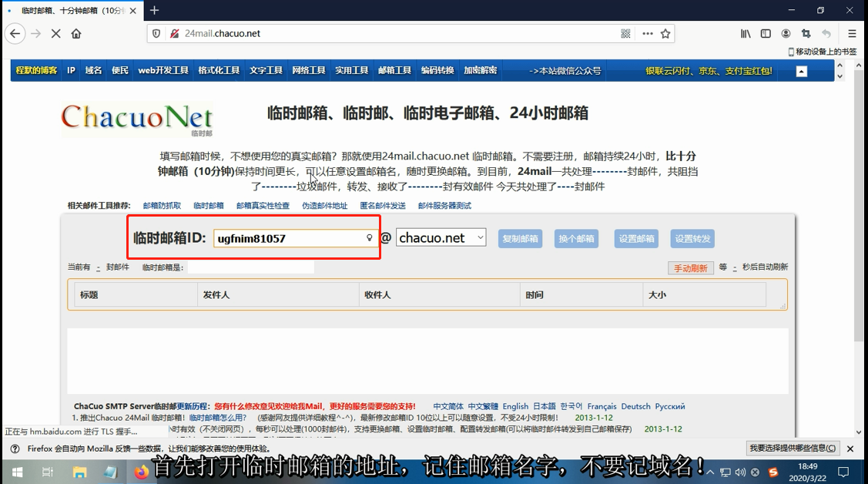The width and height of the screenshot is (868, 484).
Task: Click the 设置转发 button
Action: click(x=692, y=239)
